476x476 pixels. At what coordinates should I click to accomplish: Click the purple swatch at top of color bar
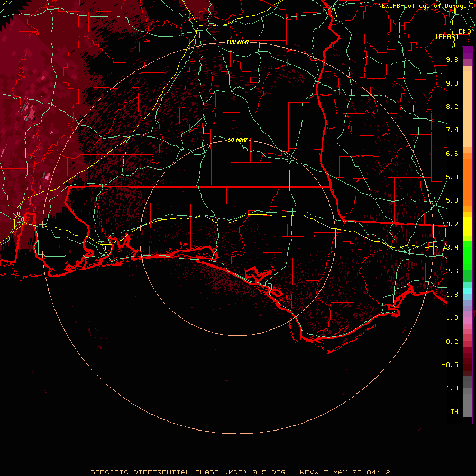pos(467,53)
